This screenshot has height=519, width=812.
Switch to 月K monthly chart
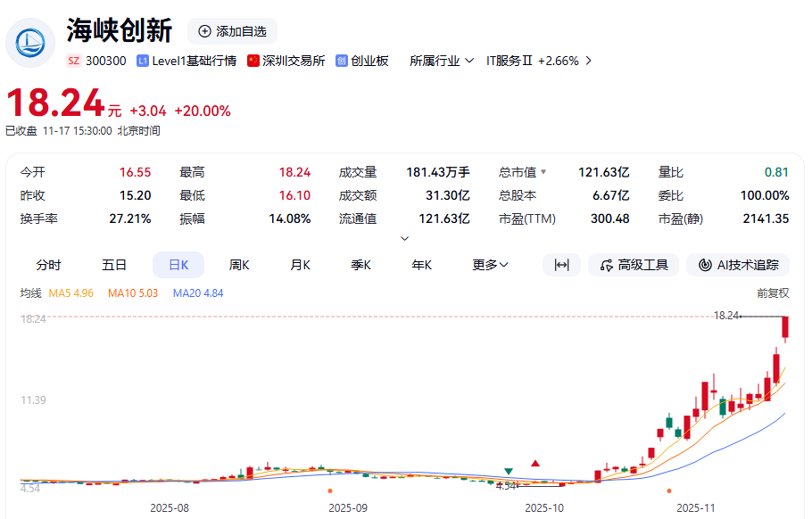(x=300, y=265)
